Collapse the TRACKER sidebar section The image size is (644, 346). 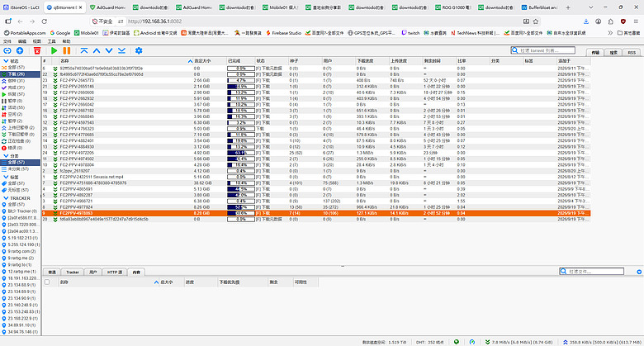pyautogui.click(x=6, y=198)
